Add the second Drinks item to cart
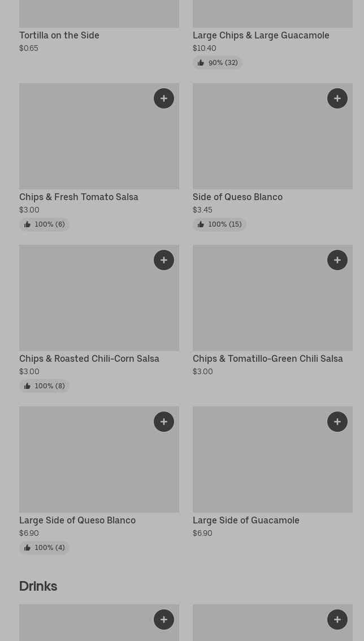This screenshot has height=641, width=364. [x=337, y=620]
